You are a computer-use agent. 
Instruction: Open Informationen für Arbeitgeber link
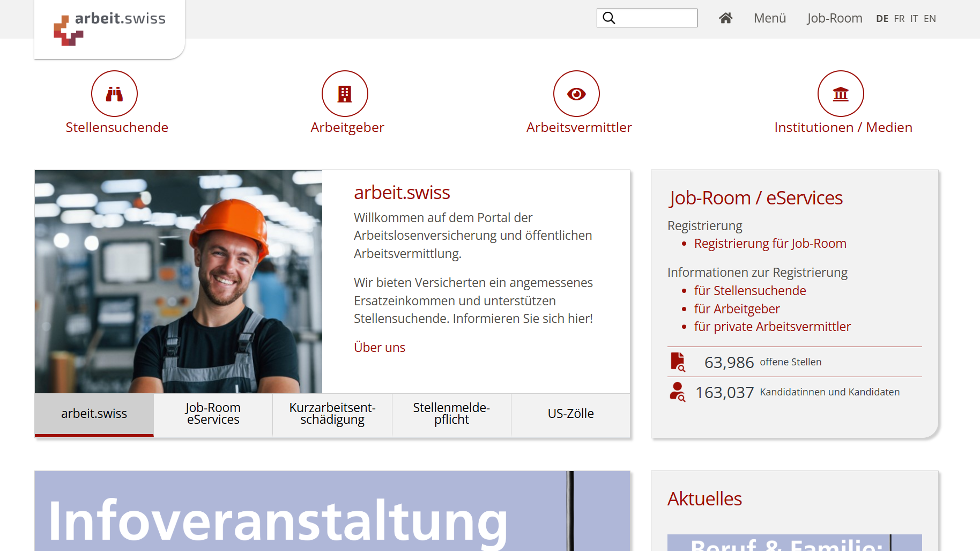(x=737, y=308)
